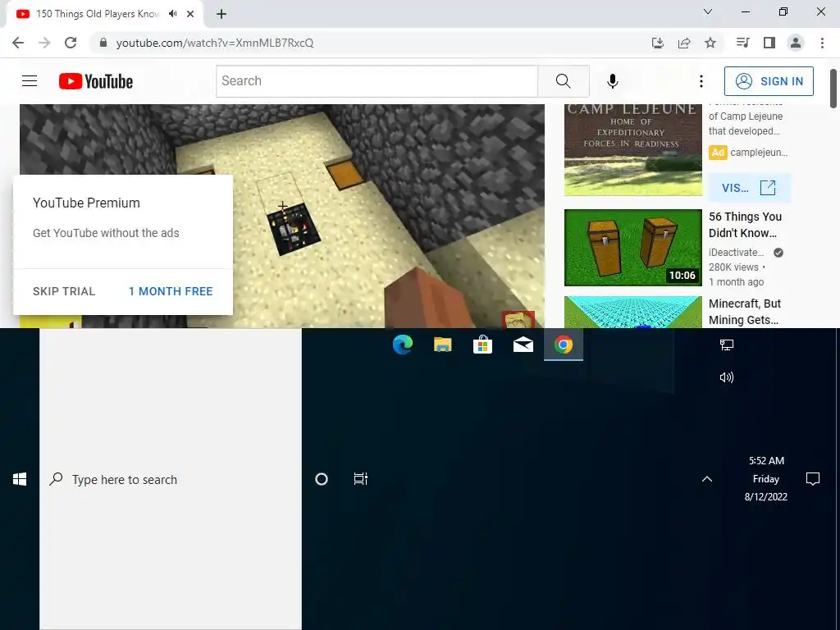Screen dimensions: 840x630
Task: Click SKIP TRIAL in the Premium popup
Action: (x=64, y=291)
